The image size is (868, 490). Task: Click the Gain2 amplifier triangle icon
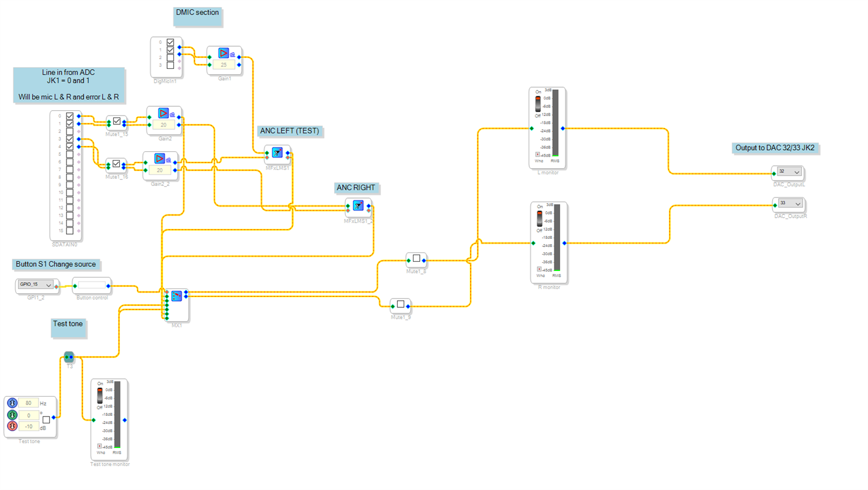coord(164,113)
